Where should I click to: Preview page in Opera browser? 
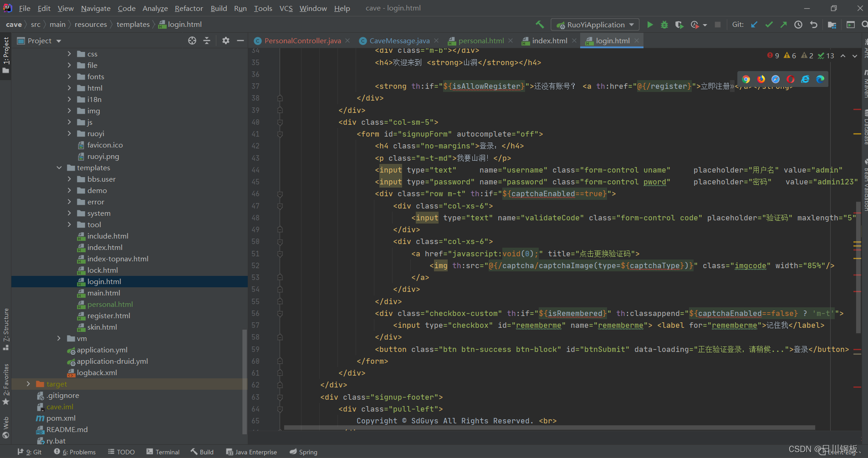tap(791, 79)
